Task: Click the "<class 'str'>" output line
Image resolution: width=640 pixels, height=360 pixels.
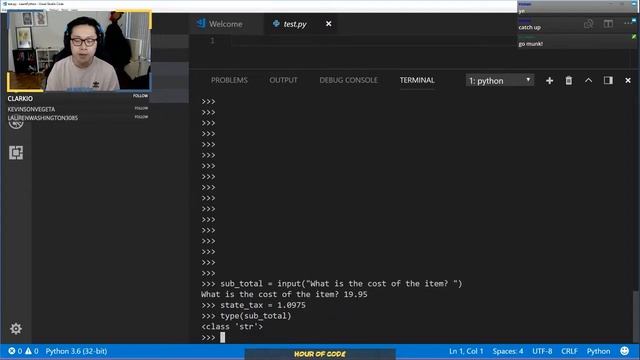Action: pyautogui.click(x=232, y=327)
